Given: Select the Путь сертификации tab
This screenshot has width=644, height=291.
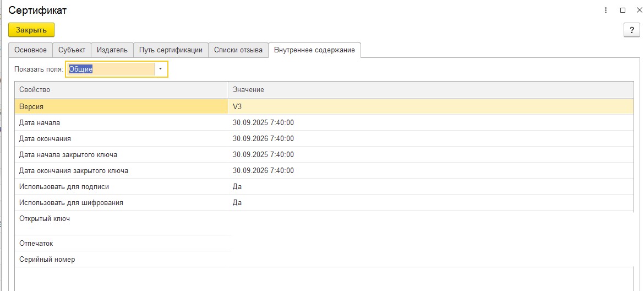Looking at the screenshot, I should tap(171, 50).
